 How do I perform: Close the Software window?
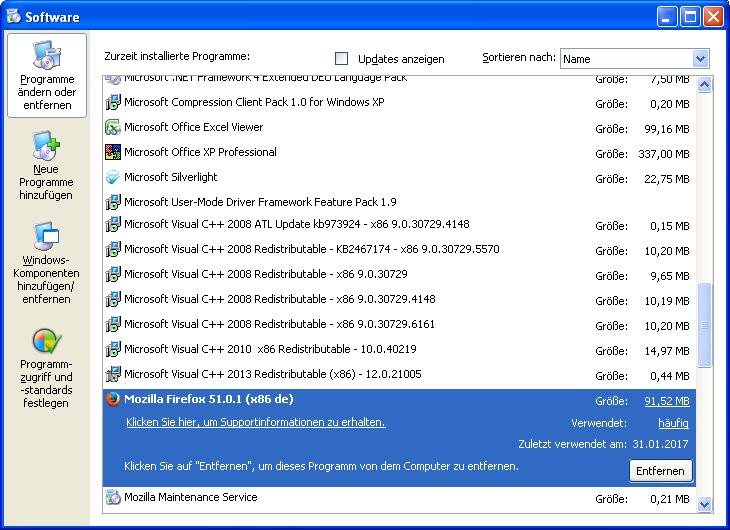(713, 17)
